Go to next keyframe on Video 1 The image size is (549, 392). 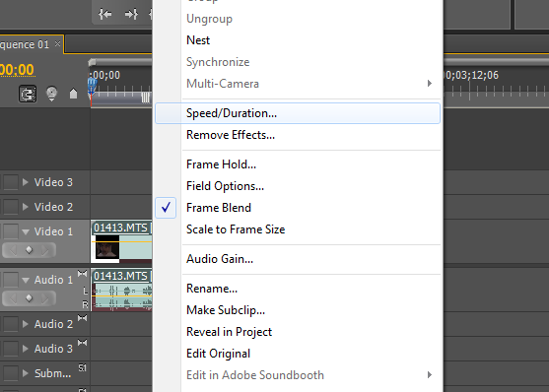click(x=45, y=250)
